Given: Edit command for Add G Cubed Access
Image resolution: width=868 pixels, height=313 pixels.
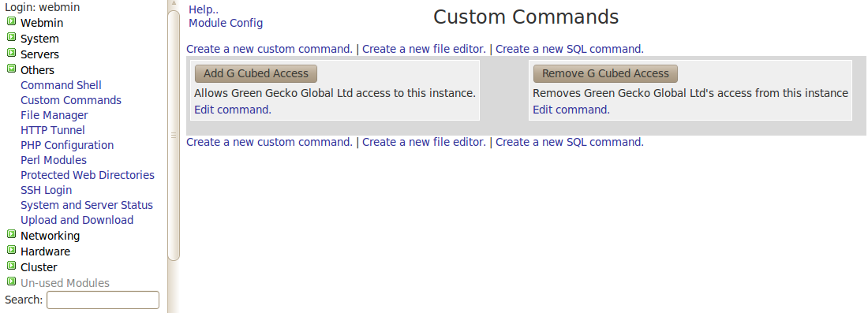Looking at the screenshot, I should [x=233, y=110].
